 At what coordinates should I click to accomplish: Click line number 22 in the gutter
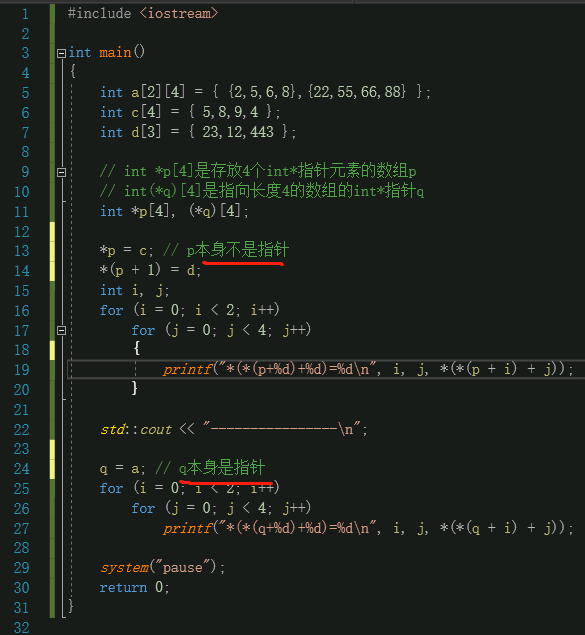pyautogui.click(x=21, y=429)
